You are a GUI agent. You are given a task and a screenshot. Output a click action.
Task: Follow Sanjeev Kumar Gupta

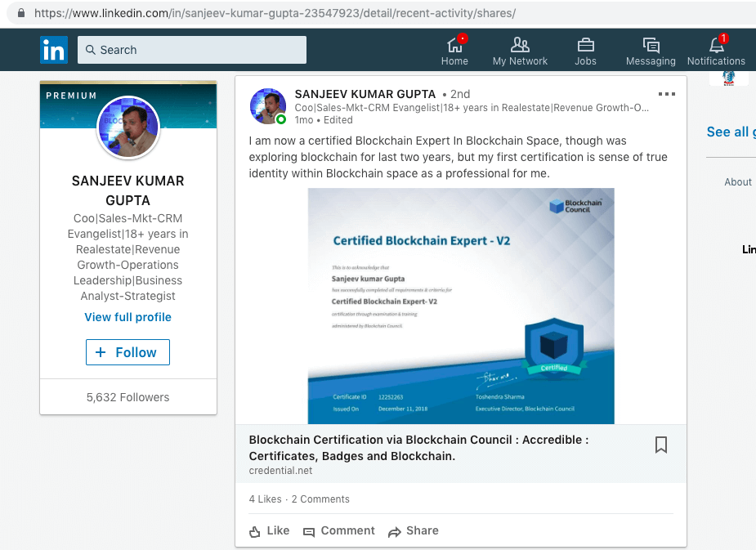pos(127,352)
